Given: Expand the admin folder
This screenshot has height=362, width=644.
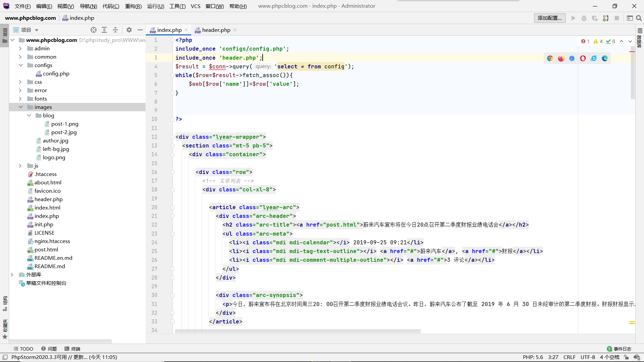Looking at the screenshot, I should (x=20, y=48).
